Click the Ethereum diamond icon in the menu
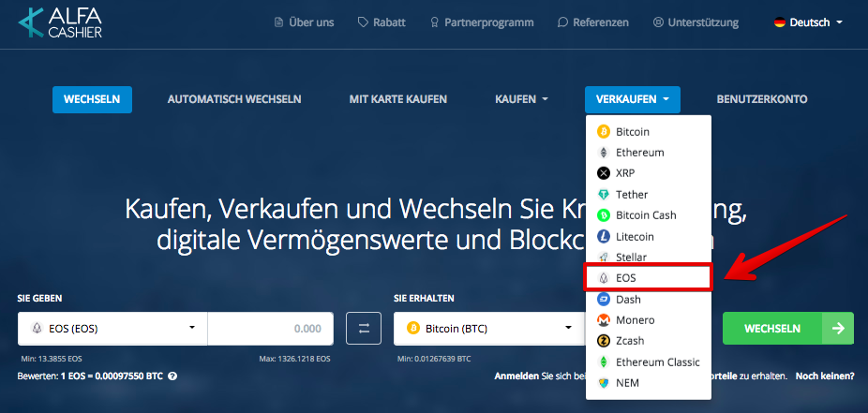This screenshot has height=413, width=868. 603,153
